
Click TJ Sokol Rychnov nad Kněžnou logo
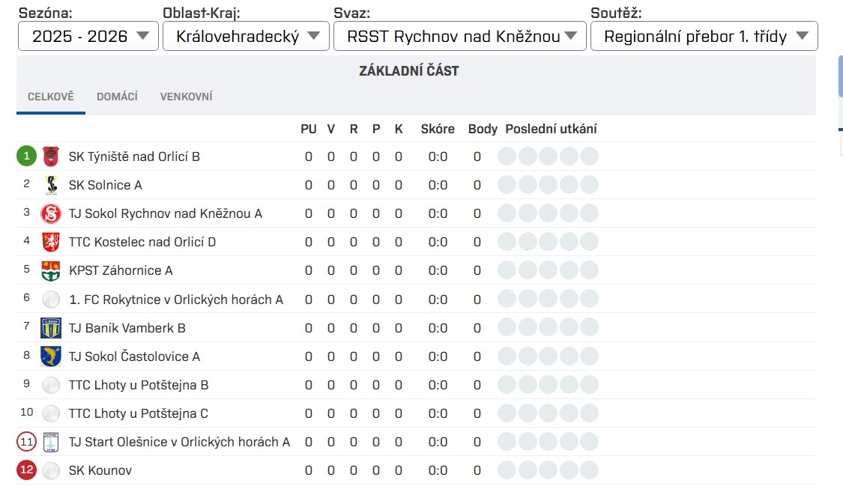click(x=50, y=213)
